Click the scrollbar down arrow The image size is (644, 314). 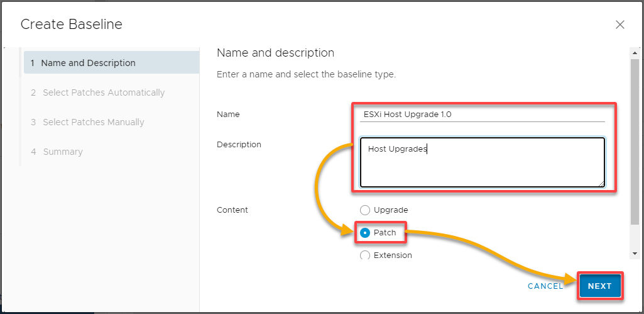[x=635, y=254]
